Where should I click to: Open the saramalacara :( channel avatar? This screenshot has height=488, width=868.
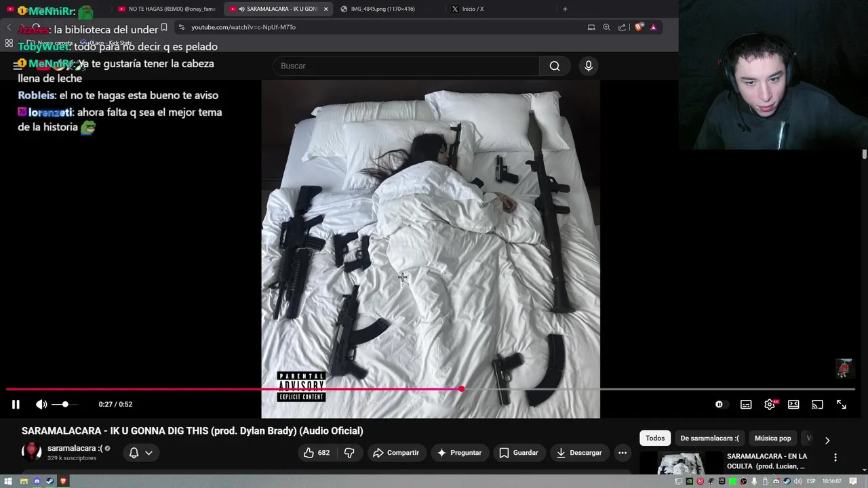click(x=31, y=452)
